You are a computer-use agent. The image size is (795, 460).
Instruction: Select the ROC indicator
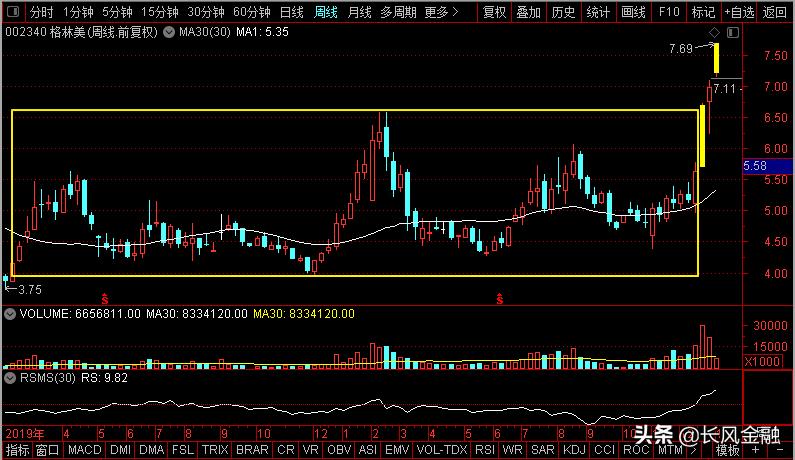click(x=636, y=450)
